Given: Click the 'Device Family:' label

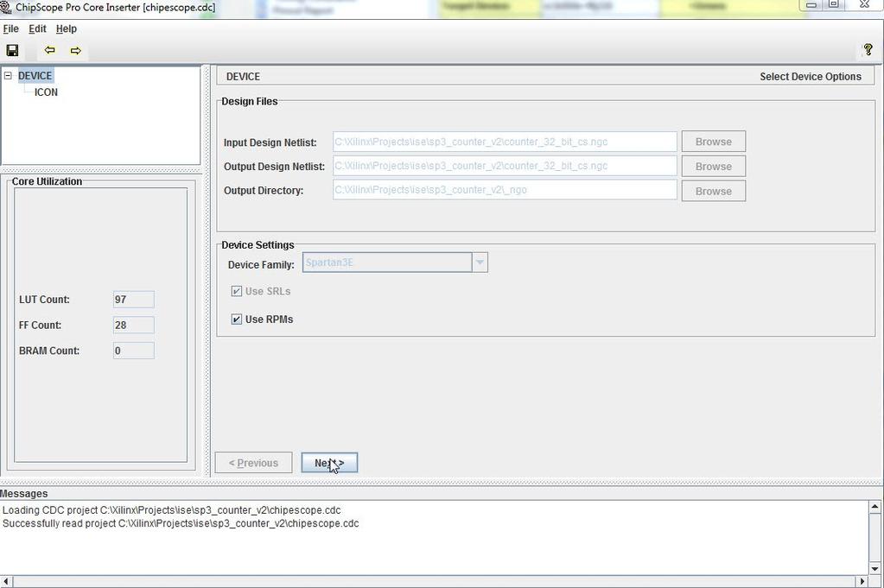Looking at the screenshot, I should point(261,265).
